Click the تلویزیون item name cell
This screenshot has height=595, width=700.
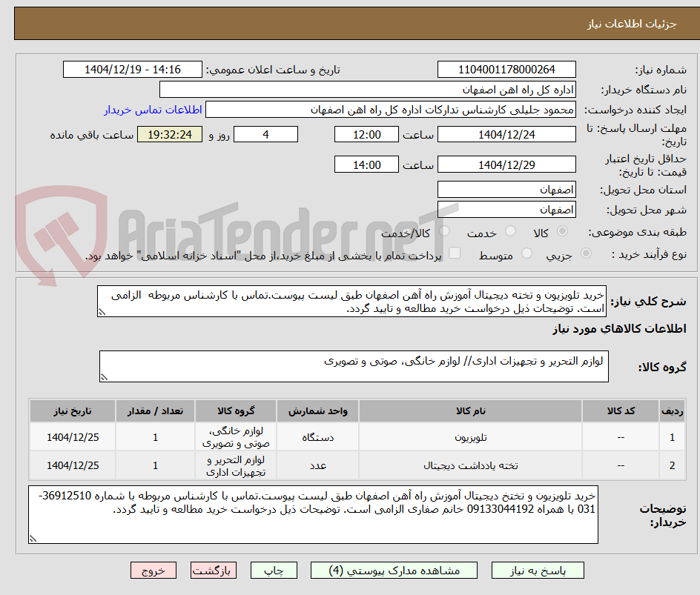[471, 437]
